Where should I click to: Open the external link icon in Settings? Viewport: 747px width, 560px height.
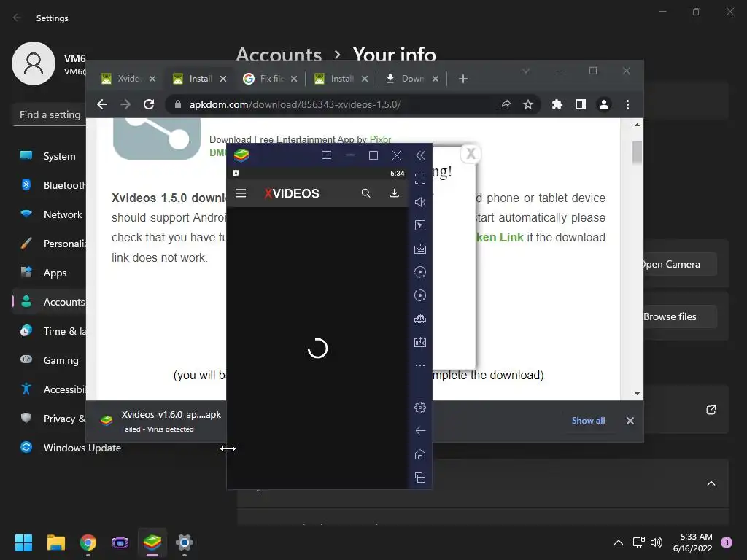[x=711, y=410]
